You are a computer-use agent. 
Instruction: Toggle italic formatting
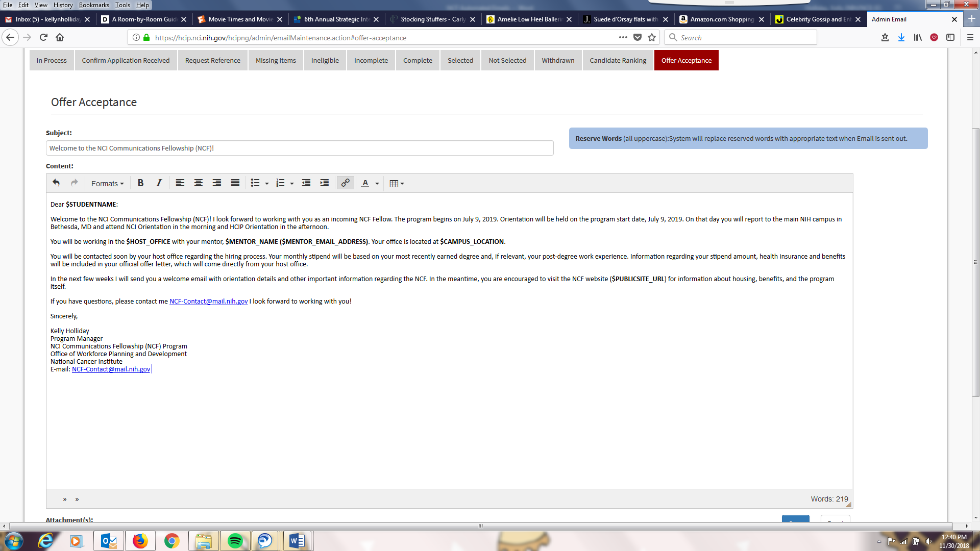[x=159, y=183]
